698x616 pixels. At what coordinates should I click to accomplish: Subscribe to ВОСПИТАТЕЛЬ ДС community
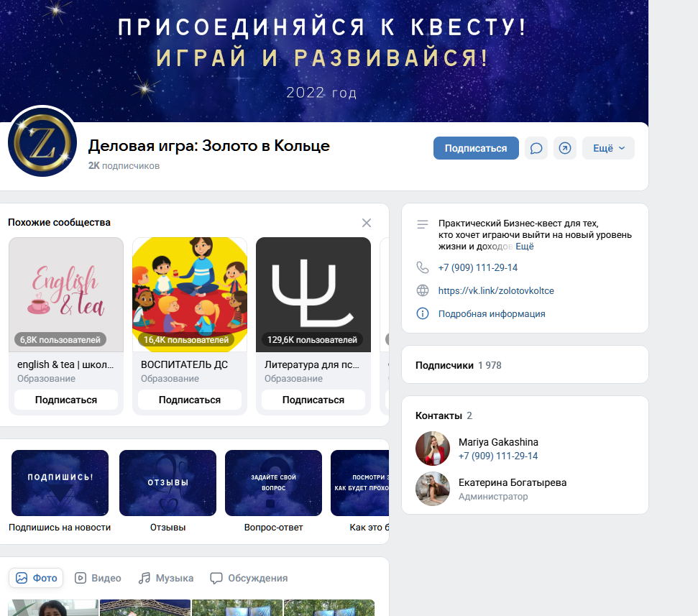pos(189,400)
